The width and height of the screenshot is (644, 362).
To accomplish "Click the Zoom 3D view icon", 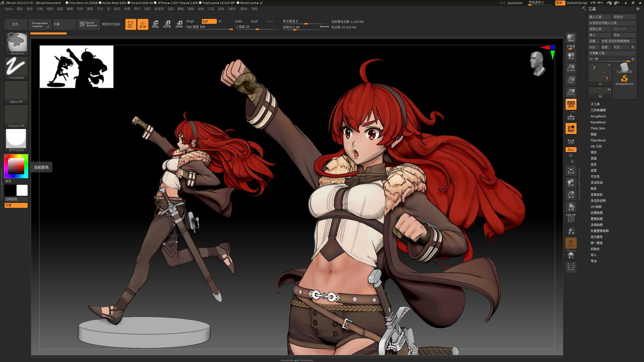I will coord(571,195).
